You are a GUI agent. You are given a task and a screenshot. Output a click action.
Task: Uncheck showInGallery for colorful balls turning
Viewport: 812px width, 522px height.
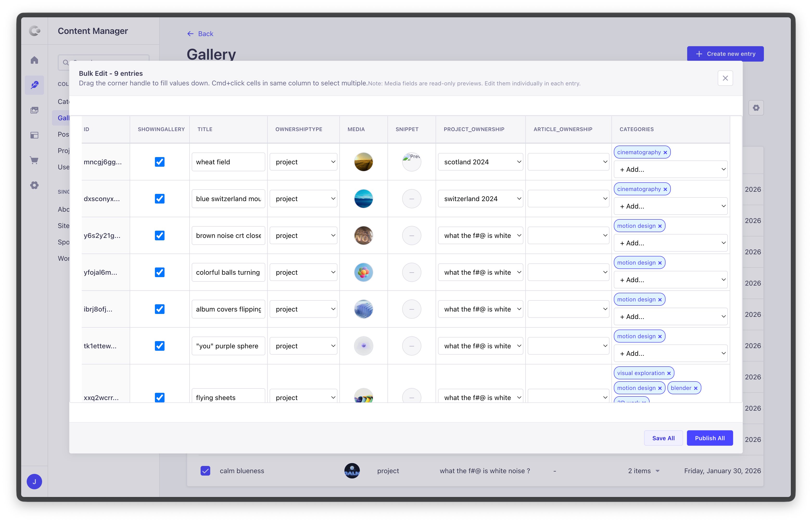pos(160,273)
